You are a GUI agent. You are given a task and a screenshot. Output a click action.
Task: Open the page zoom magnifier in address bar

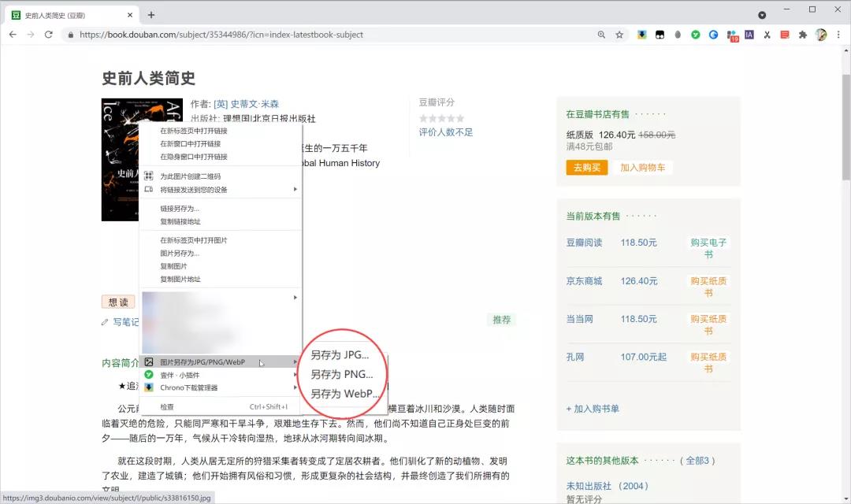coord(601,35)
